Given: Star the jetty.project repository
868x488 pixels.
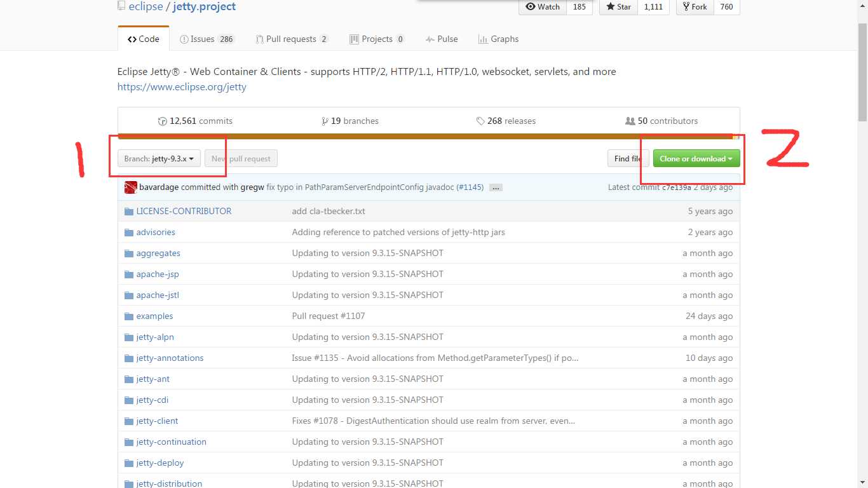Looking at the screenshot, I should 618,7.
